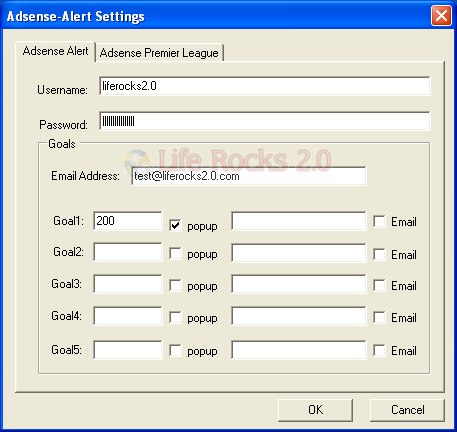The width and height of the screenshot is (457, 432).
Task: Click the Goal3 amount field
Action: 128,284
